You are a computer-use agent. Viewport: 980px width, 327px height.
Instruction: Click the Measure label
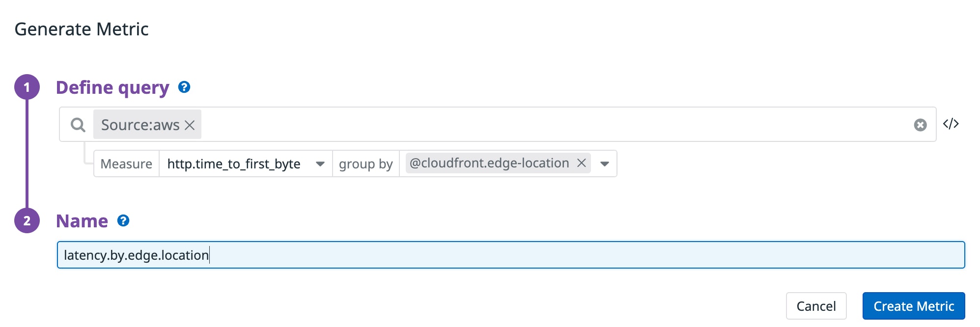point(126,164)
